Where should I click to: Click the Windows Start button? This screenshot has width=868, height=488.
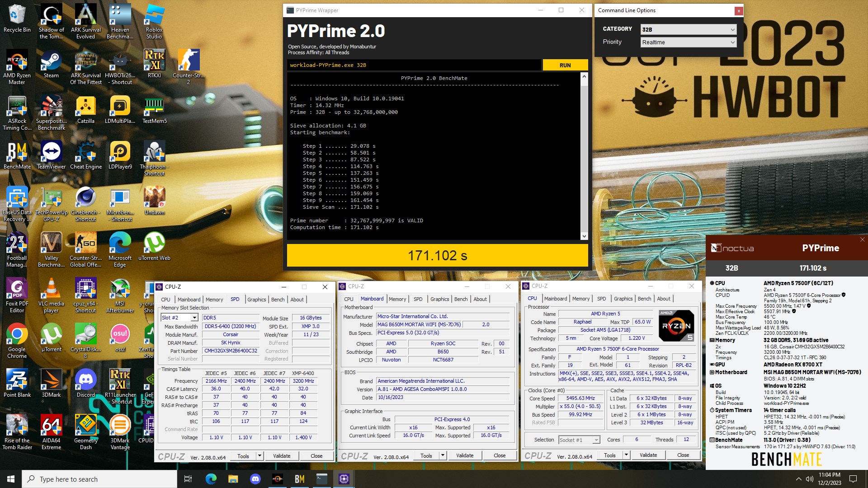[11, 479]
